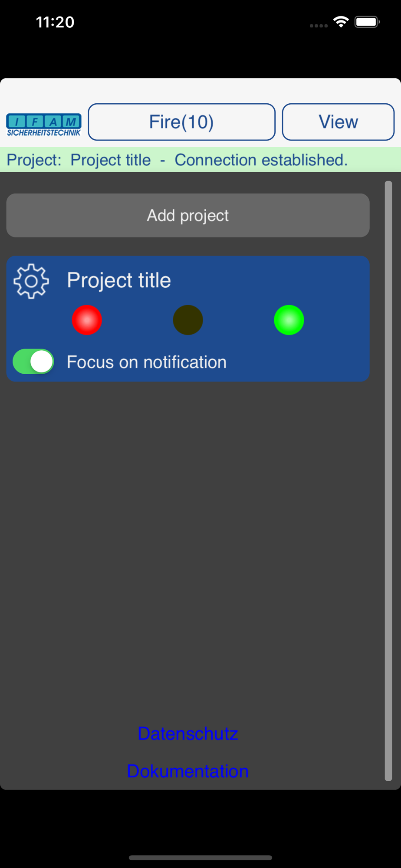Open project settings gear icon
The height and width of the screenshot is (868, 401).
tap(31, 281)
